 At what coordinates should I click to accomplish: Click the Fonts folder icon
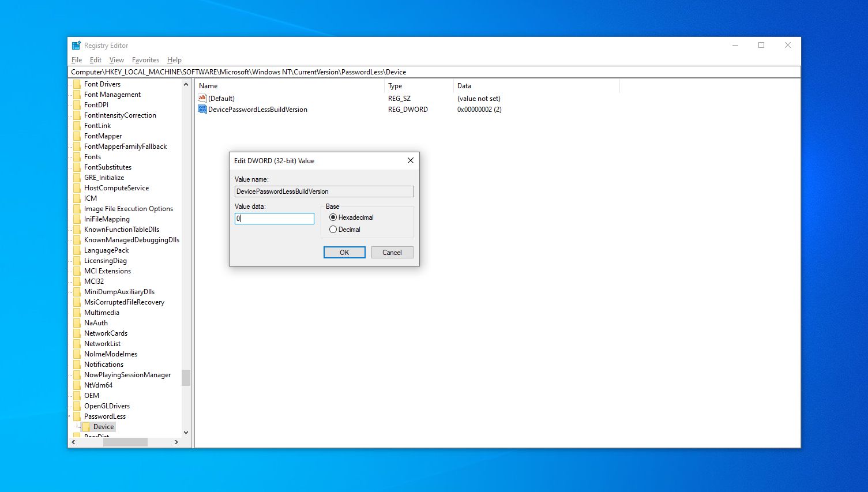pyautogui.click(x=77, y=157)
